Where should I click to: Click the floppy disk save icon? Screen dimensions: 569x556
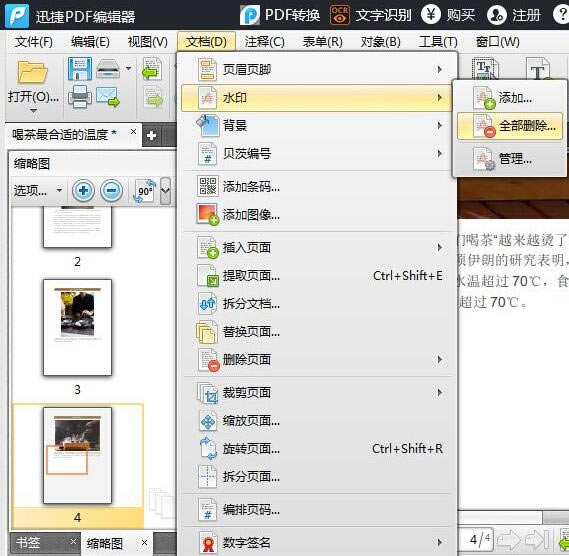79,69
